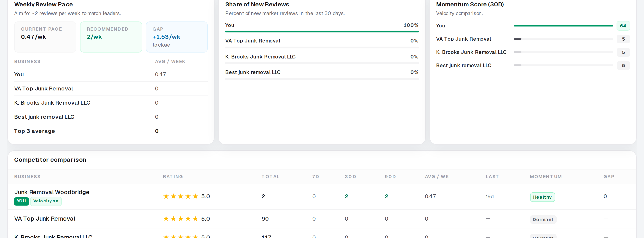Viewport: 644px width, 238px height.
Task: Click K. Brooks Junk Removal LLC in weekly pace table
Action: [52, 103]
